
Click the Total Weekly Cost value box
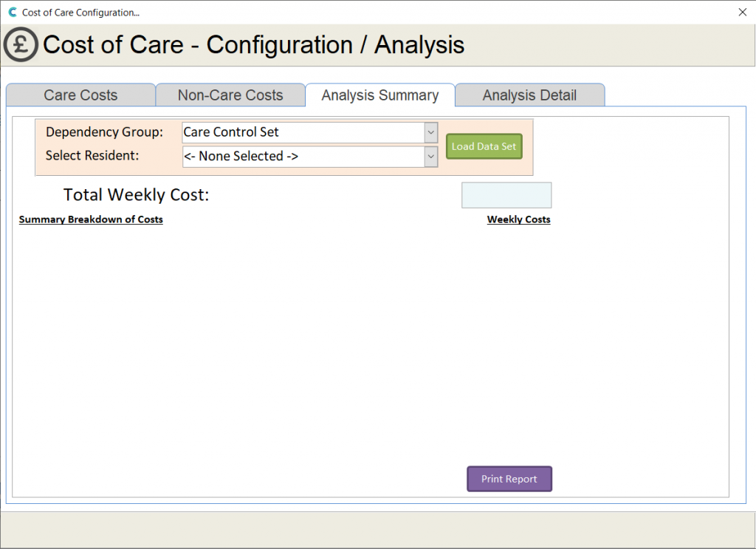(506, 195)
